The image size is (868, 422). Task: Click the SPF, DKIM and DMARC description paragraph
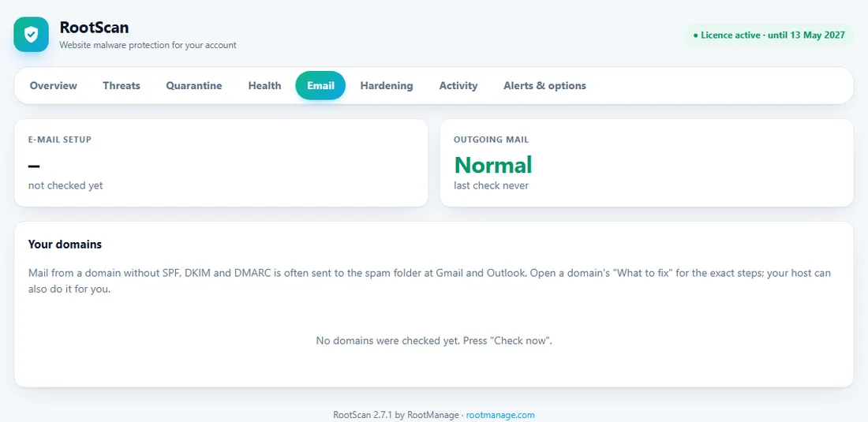pyautogui.click(x=429, y=281)
